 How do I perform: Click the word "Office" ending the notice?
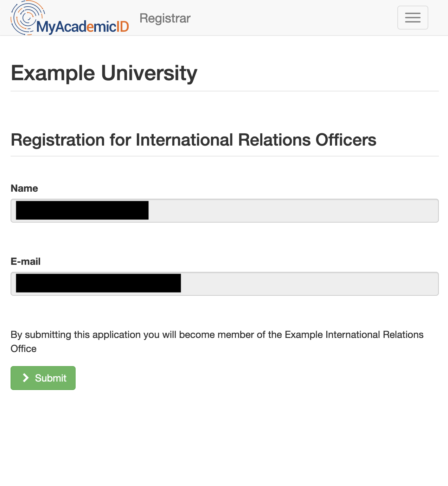tap(24, 349)
